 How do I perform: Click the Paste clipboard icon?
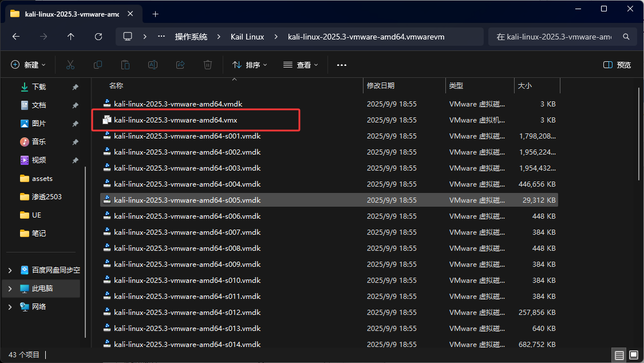pos(125,65)
